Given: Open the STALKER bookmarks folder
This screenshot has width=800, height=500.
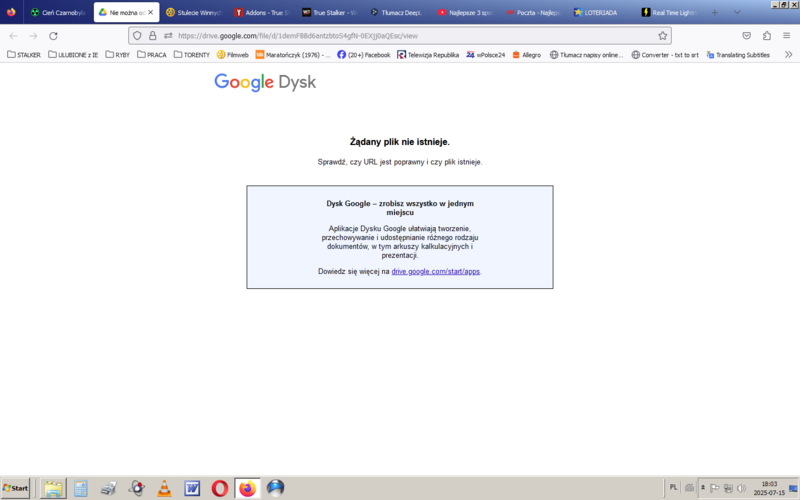Looking at the screenshot, I should [24, 55].
